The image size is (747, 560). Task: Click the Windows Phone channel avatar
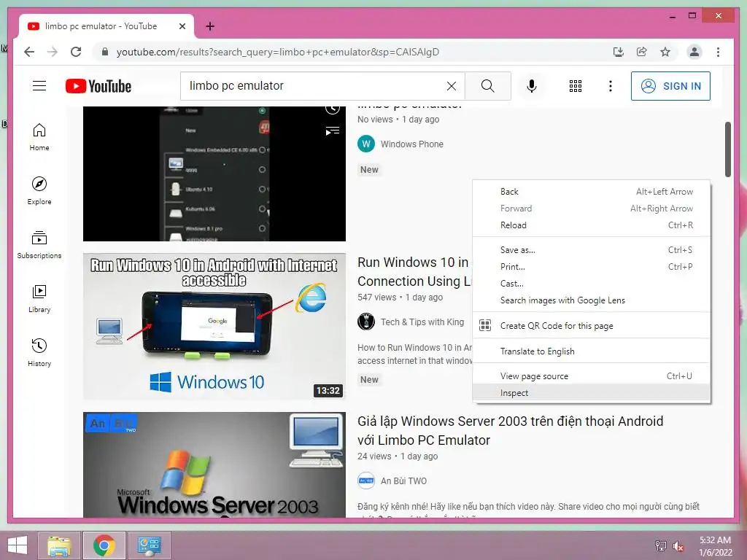(366, 144)
